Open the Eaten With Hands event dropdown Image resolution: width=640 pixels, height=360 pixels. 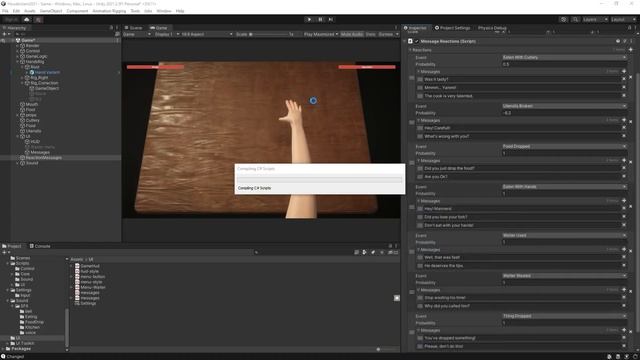[x=564, y=187]
